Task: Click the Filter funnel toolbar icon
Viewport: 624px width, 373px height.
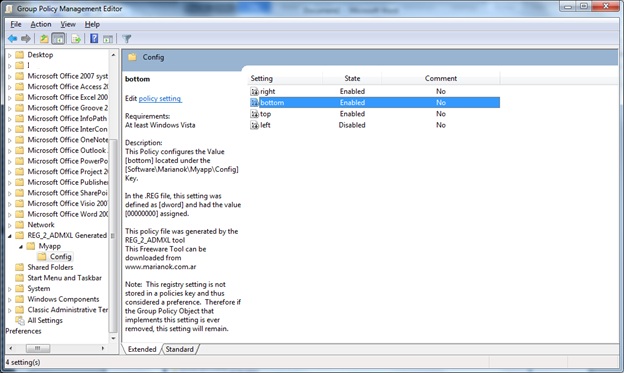Action: [x=127, y=39]
